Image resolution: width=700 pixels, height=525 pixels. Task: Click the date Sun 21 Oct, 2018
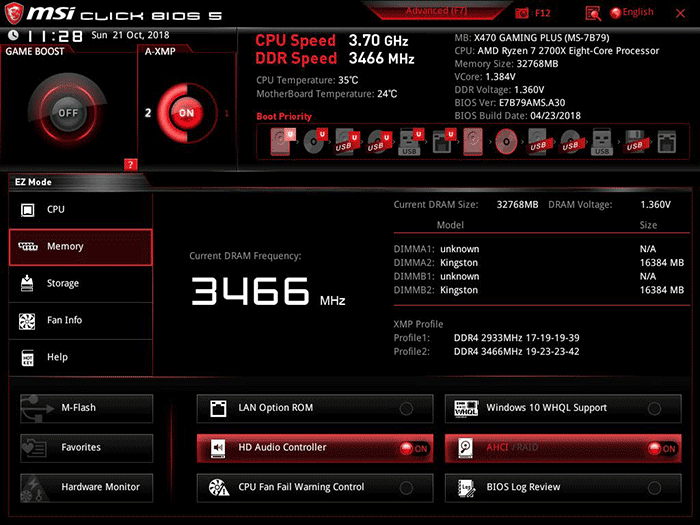click(x=130, y=35)
